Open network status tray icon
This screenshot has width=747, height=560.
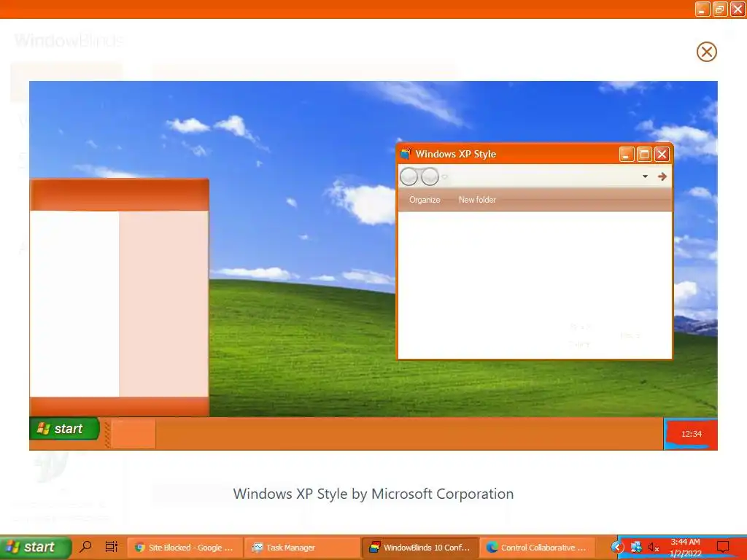coord(636,547)
